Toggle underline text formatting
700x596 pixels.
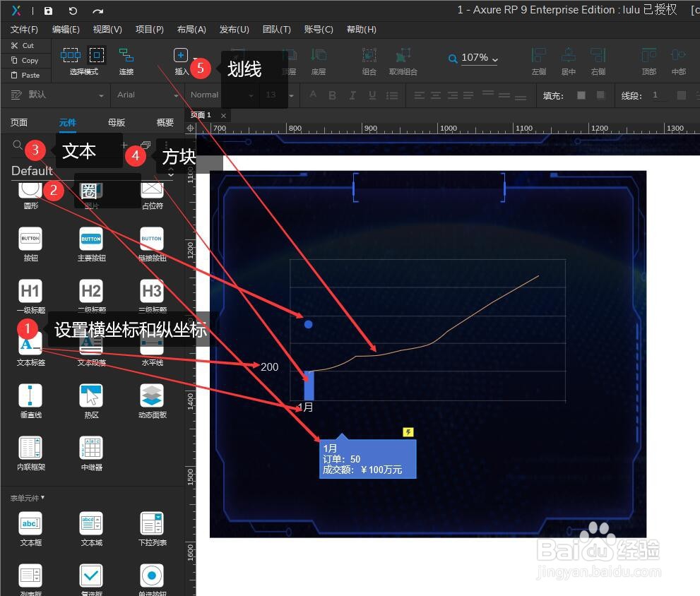pos(372,95)
